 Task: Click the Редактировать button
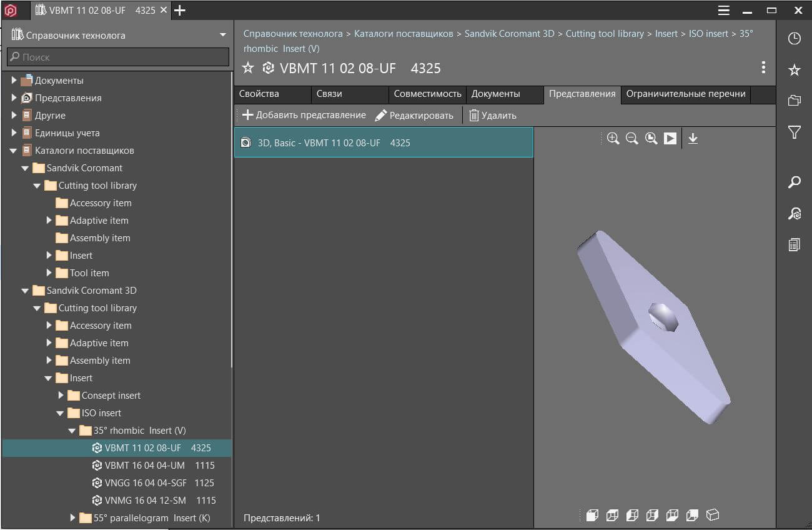coord(414,115)
